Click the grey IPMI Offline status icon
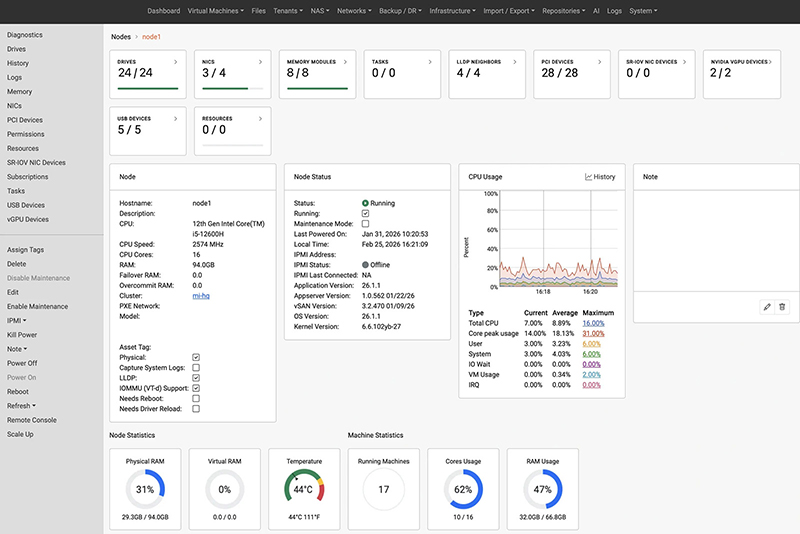The height and width of the screenshot is (534, 800). pyautogui.click(x=365, y=265)
